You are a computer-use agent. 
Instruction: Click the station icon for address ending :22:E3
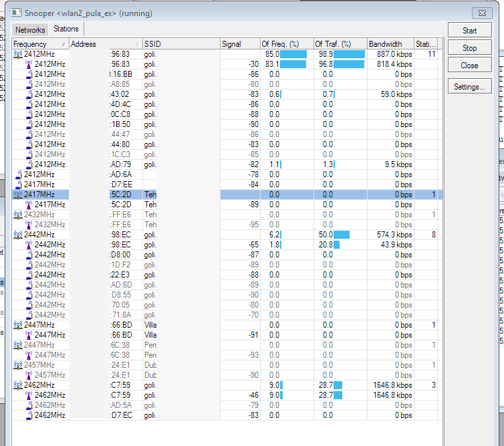click(x=29, y=275)
